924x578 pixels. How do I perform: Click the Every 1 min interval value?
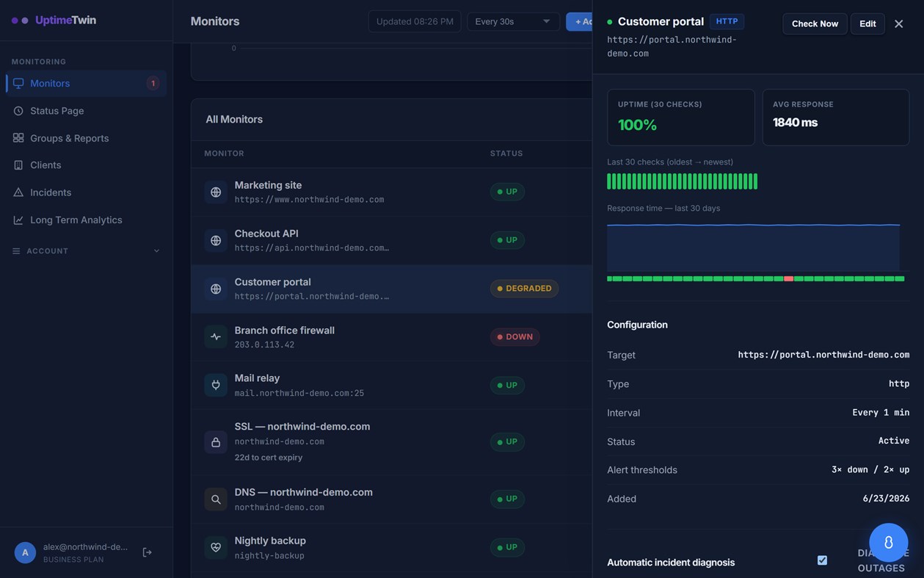point(881,413)
